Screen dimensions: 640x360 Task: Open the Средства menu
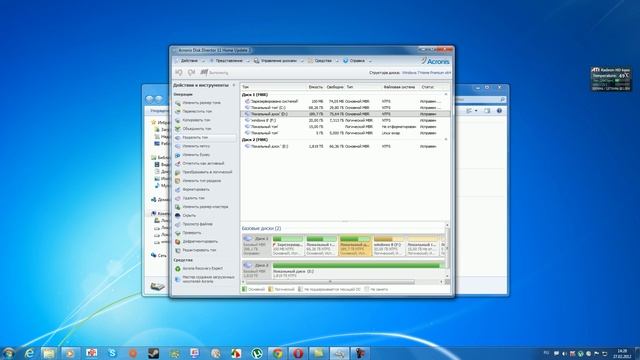[x=322, y=61]
